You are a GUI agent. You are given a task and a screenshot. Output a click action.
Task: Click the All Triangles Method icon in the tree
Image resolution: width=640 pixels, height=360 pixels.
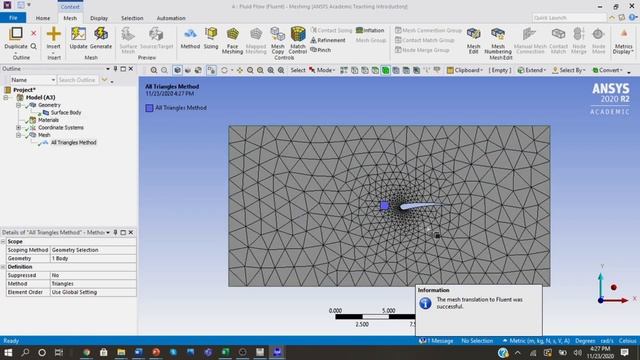tap(44, 142)
